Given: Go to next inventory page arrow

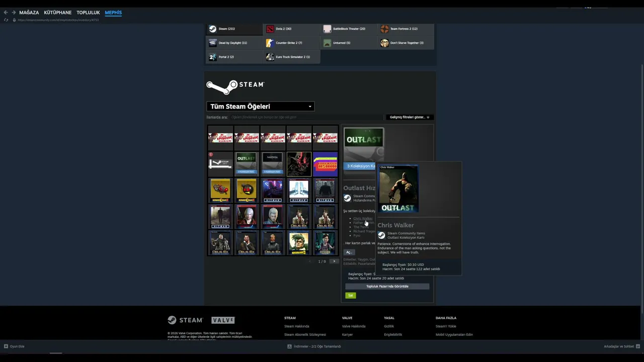Looking at the screenshot, I should pyautogui.click(x=334, y=261).
